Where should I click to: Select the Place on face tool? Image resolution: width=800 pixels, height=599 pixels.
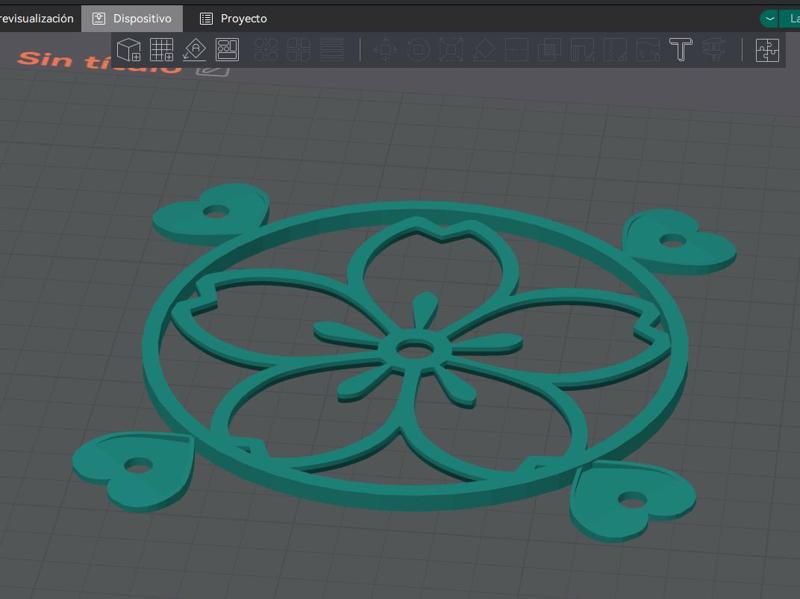(481, 48)
